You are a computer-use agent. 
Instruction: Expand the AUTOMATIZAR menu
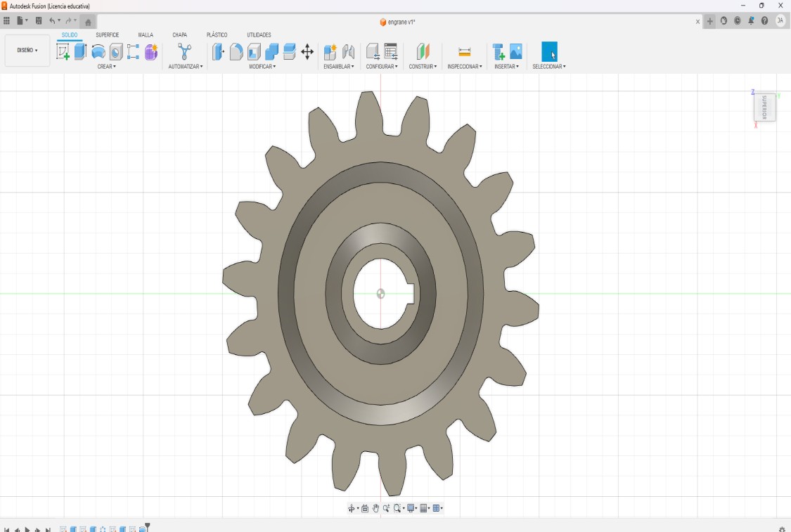[x=186, y=67]
